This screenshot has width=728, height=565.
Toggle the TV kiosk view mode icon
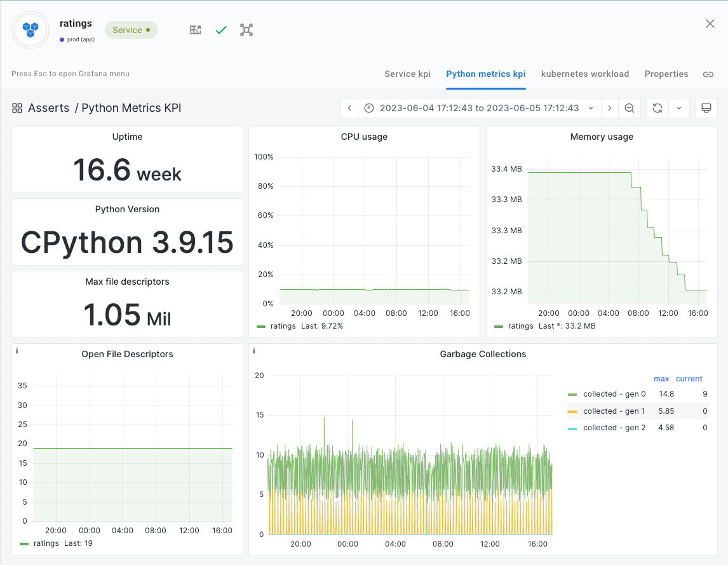pyautogui.click(x=706, y=108)
